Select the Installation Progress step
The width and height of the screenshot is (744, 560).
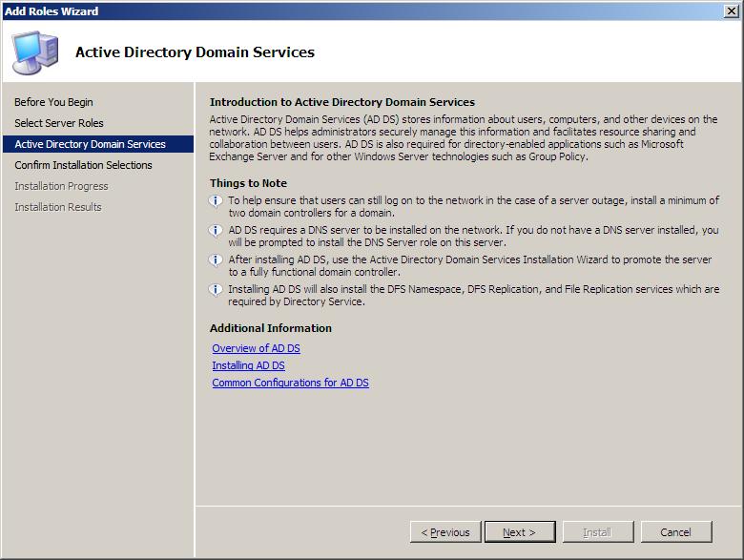(61, 186)
